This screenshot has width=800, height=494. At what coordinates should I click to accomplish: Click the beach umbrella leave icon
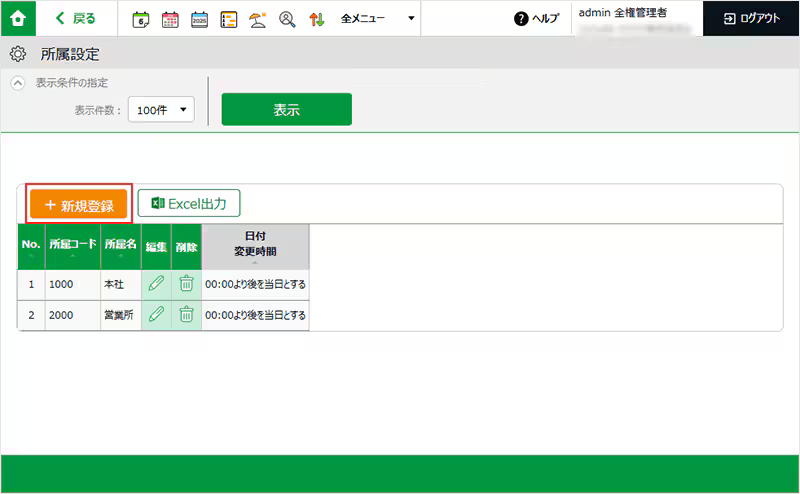[258, 19]
